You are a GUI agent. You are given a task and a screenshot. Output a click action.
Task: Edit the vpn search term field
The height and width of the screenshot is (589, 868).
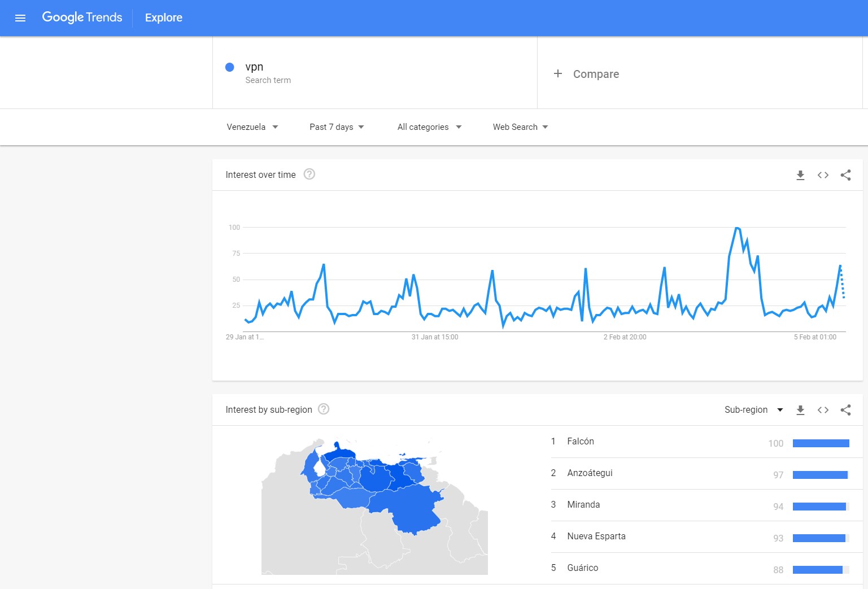click(375, 73)
